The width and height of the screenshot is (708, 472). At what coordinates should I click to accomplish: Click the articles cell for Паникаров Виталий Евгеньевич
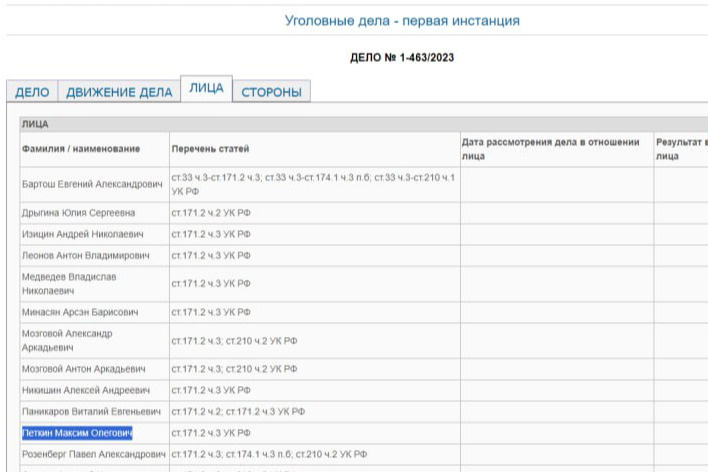[238, 411]
